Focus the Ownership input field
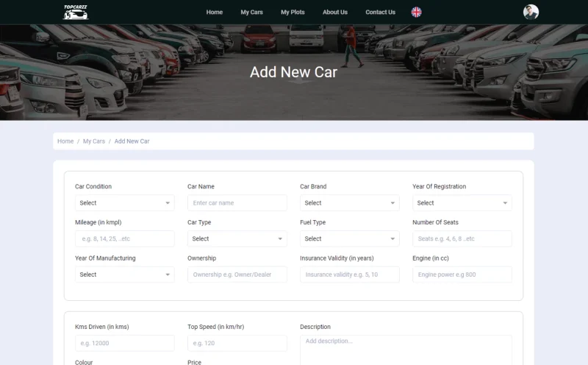Screen dimensions: 588x365 (237, 274)
